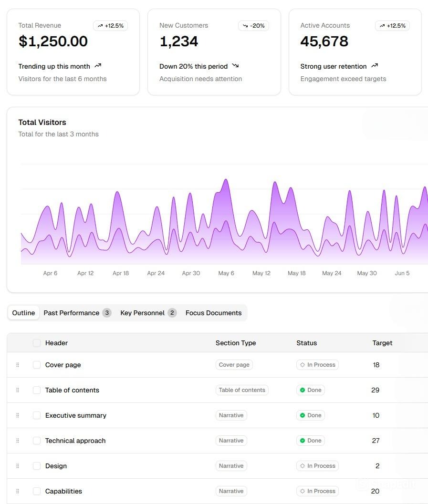
Task: Click drag handle for Design row
Action: click(x=18, y=466)
